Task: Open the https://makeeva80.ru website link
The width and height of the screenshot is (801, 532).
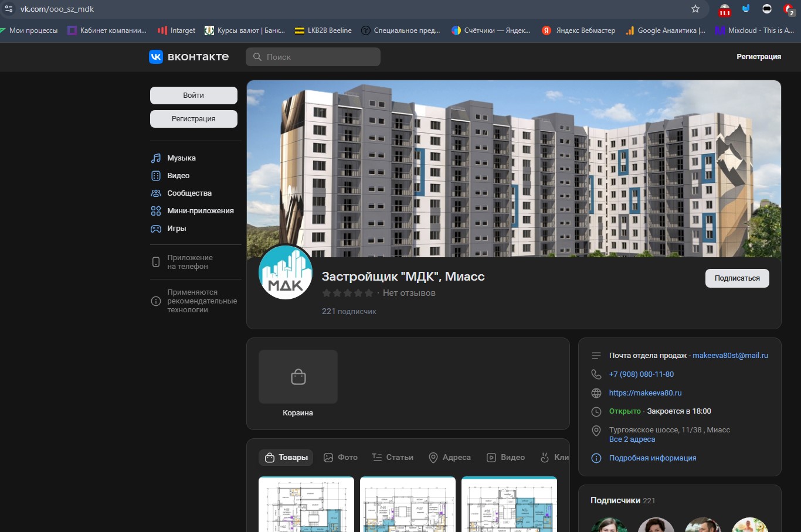Action: [x=645, y=393]
